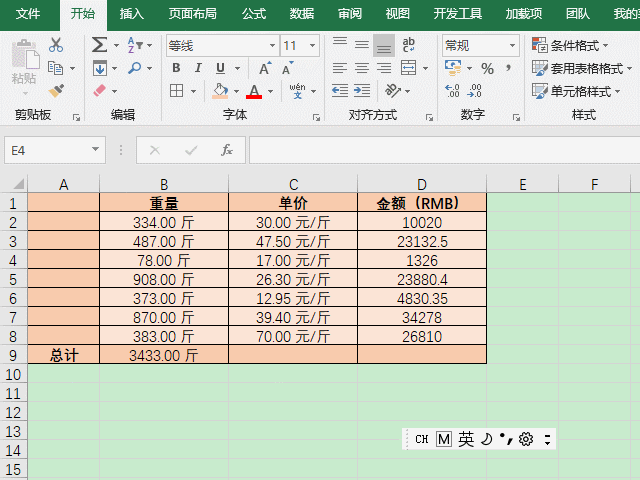
Task: Align text right
Action: pyautogui.click(x=384, y=68)
